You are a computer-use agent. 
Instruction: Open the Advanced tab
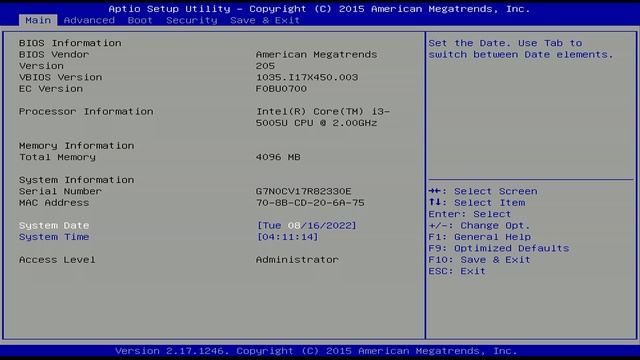[x=89, y=20]
